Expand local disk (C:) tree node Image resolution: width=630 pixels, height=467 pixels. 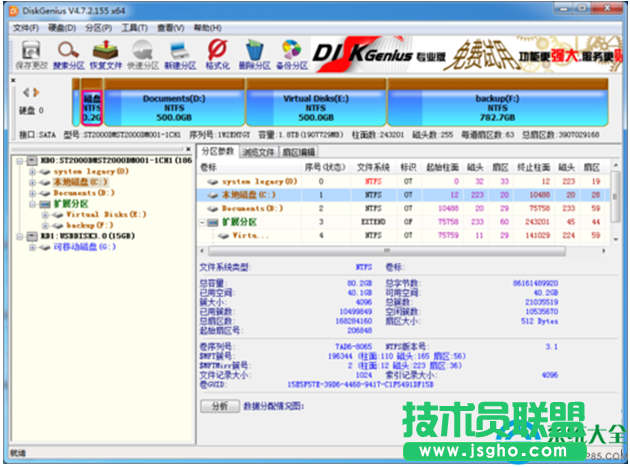click(32, 182)
